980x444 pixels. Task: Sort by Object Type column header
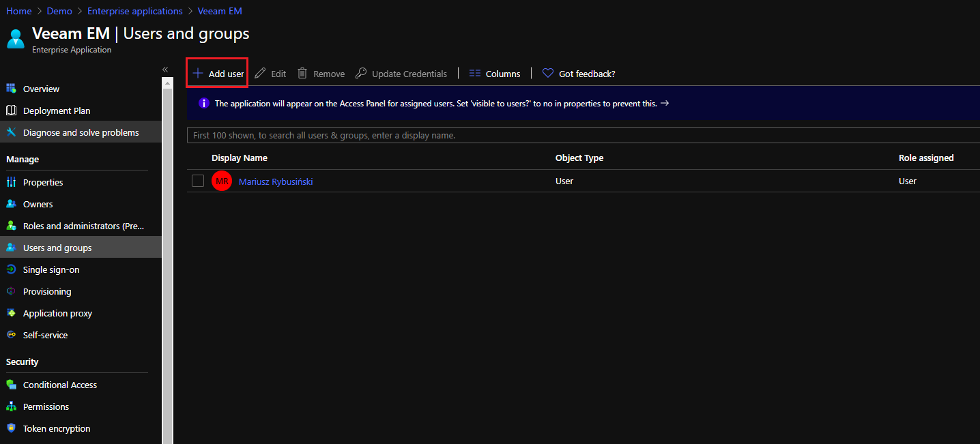coord(579,158)
